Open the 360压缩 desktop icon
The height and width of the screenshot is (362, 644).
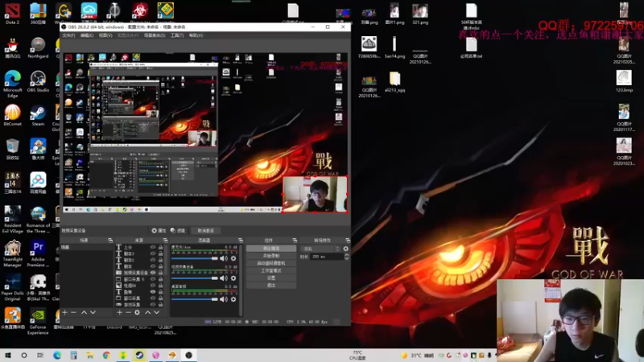[x=38, y=14]
